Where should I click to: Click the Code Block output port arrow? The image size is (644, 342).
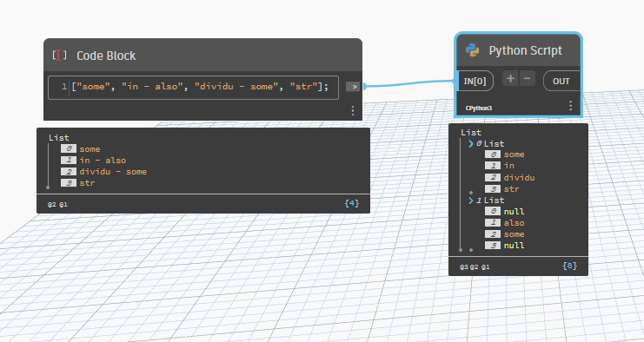(353, 87)
